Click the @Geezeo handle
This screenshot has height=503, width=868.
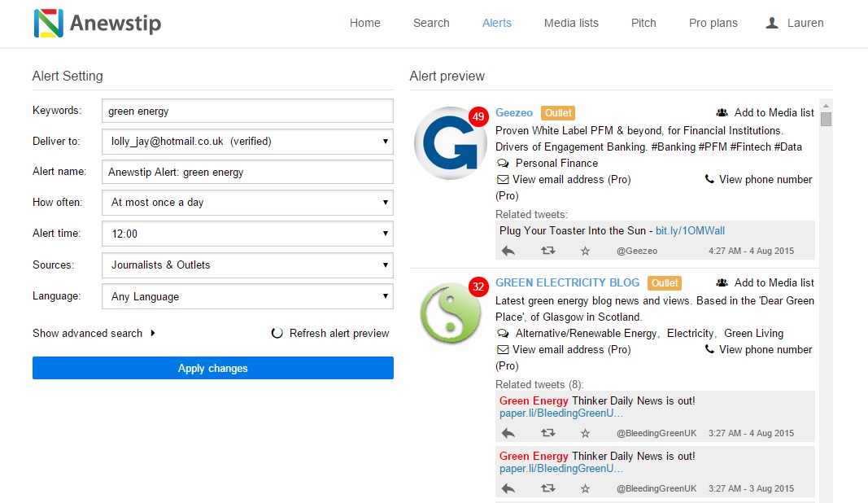pyautogui.click(x=637, y=251)
